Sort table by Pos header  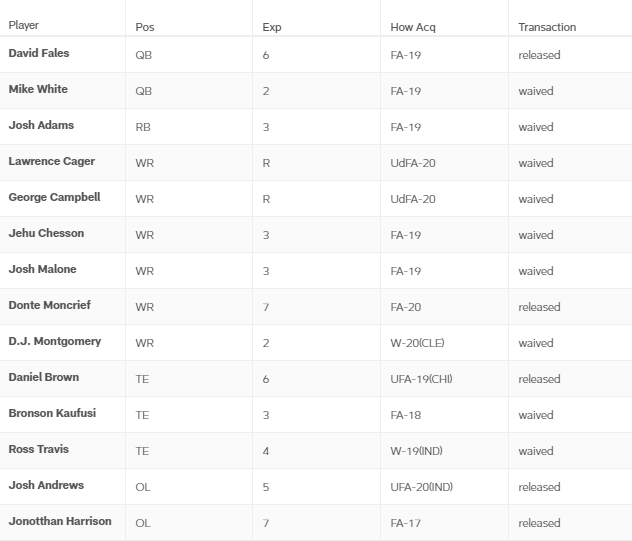pyautogui.click(x=145, y=27)
